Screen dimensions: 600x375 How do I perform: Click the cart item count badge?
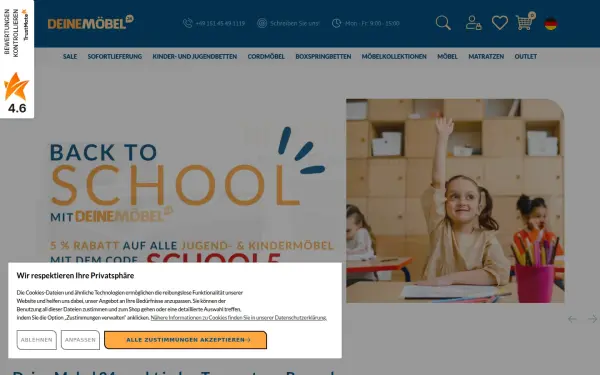click(532, 15)
